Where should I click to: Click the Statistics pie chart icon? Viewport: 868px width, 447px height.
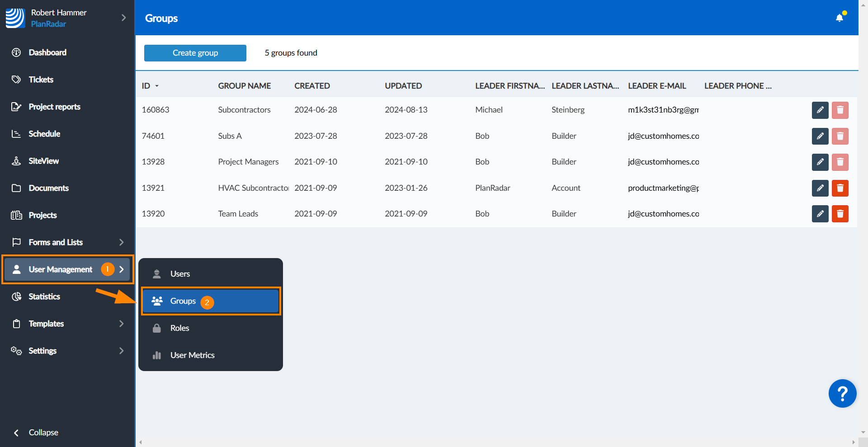pyautogui.click(x=16, y=296)
